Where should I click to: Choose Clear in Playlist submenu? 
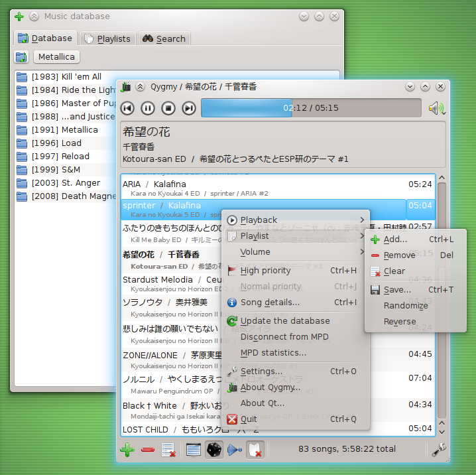(415, 271)
